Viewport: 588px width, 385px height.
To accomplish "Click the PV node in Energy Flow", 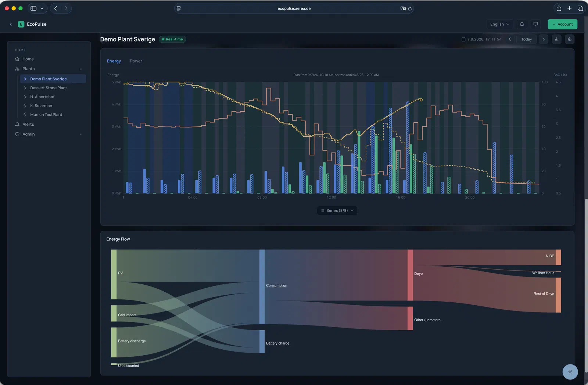I will [x=114, y=274].
